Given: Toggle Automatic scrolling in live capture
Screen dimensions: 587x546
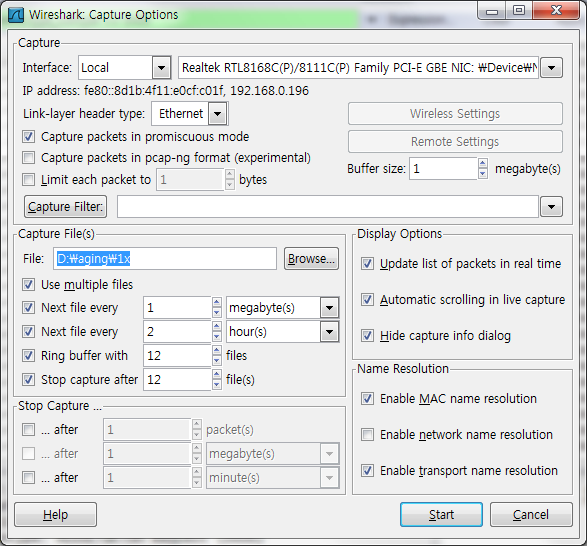Looking at the screenshot, I should tap(367, 299).
